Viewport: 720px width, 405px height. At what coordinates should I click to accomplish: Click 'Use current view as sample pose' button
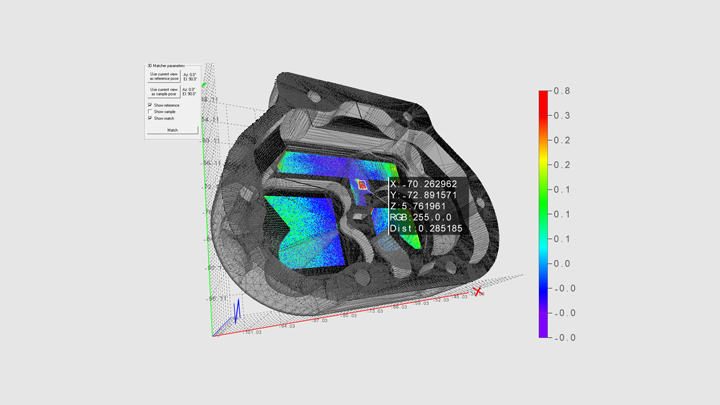pyautogui.click(x=166, y=91)
